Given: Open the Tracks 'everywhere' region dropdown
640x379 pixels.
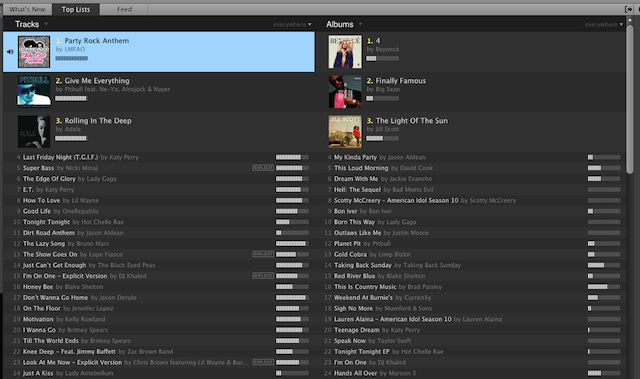Looking at the screenshot, I should click(292, 24).
